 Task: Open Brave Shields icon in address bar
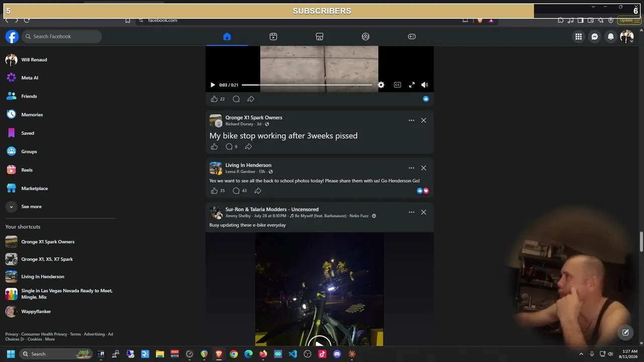click(480, 20)
